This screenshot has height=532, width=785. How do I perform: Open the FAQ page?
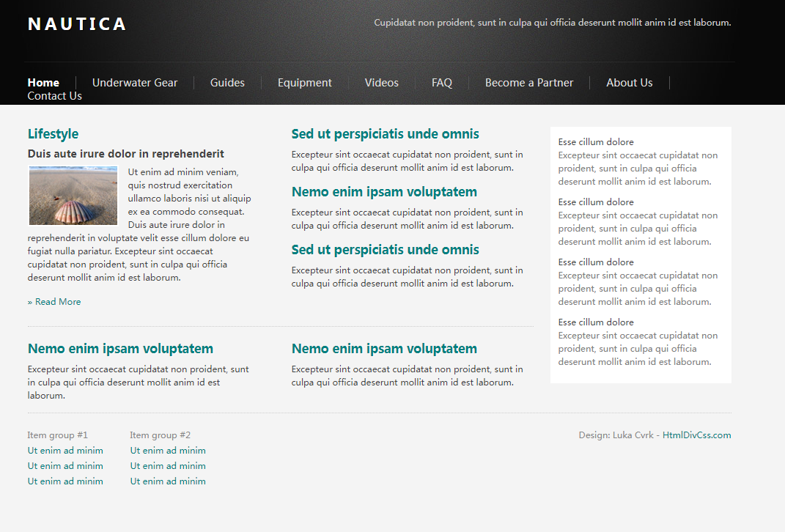pos(441,83)
